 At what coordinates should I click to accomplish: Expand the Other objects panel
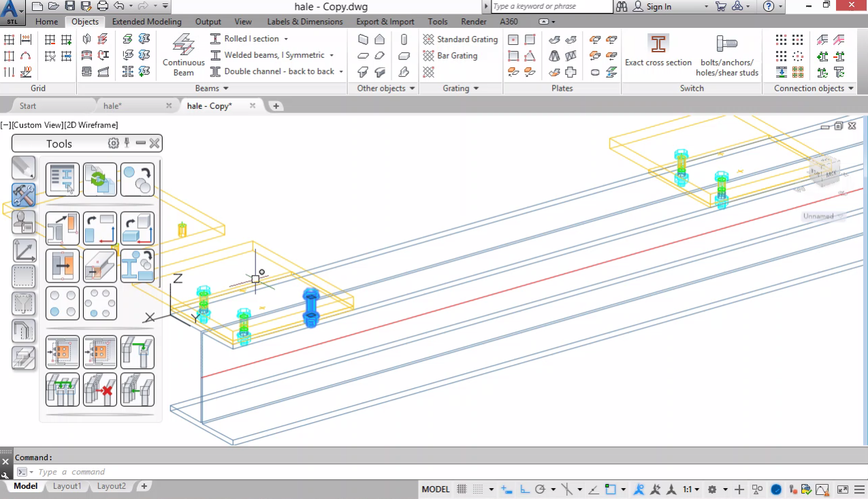coord(385,88)
